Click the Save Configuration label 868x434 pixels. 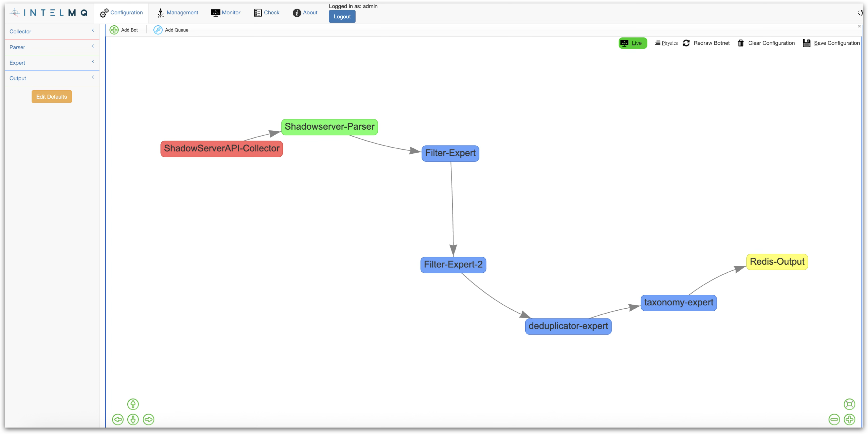tap(837, 43)
